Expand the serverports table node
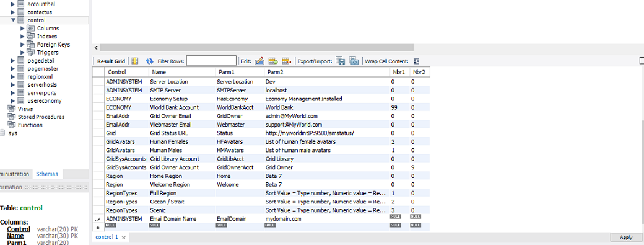 click(x=13, y=93)
